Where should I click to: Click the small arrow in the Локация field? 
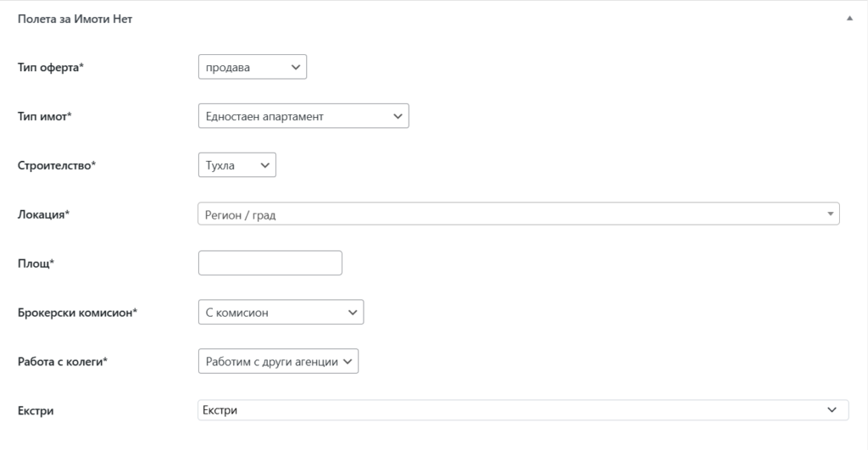click(830, 214)
